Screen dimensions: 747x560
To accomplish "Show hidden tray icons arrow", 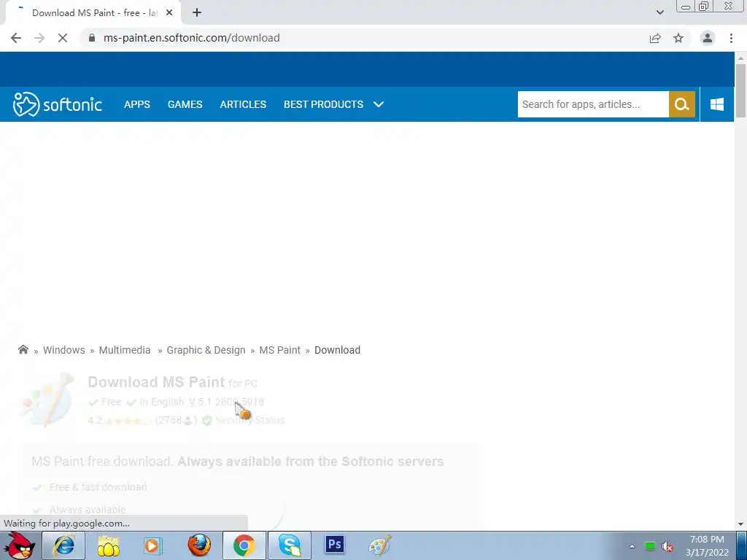I will 632,546.
